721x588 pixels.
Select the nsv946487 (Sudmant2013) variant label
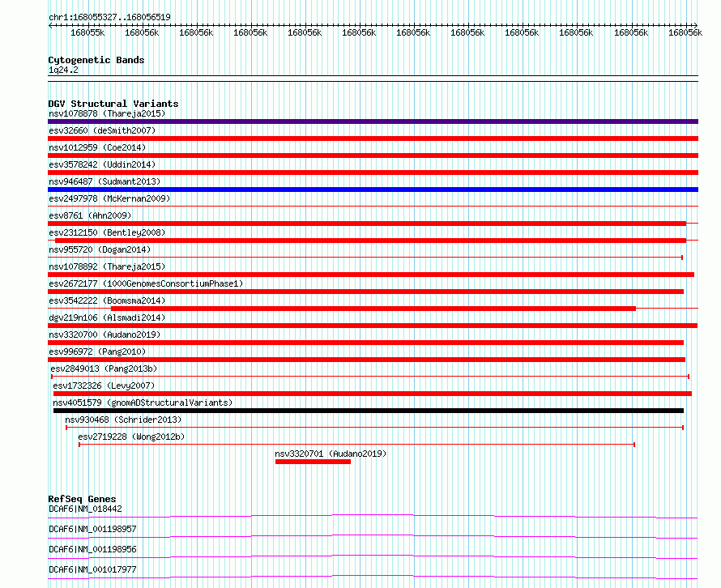pyautogui.click(x=105, y=181)
